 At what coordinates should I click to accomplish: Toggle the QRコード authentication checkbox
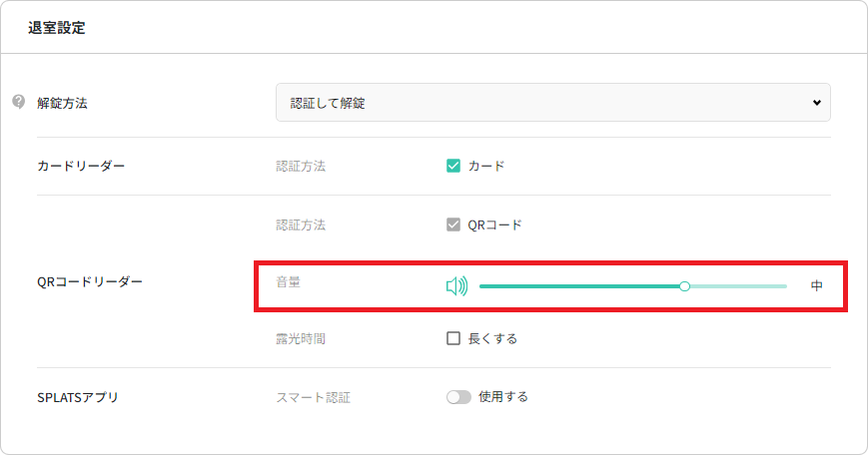coord(453,225)
